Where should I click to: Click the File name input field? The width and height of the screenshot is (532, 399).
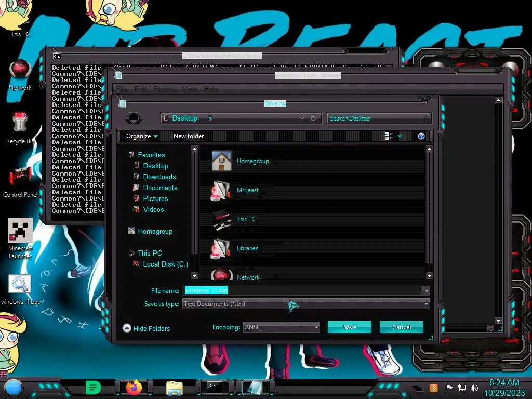[303, 291]
